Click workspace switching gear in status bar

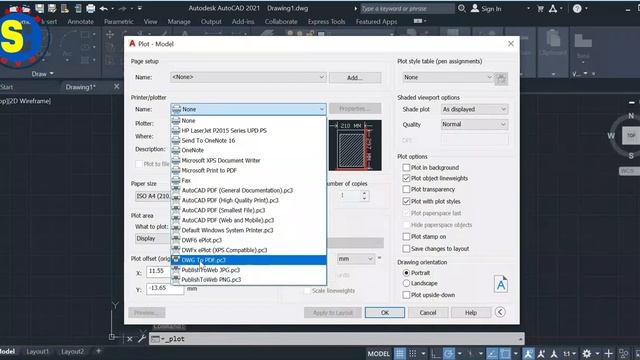(x=587, y=353)
